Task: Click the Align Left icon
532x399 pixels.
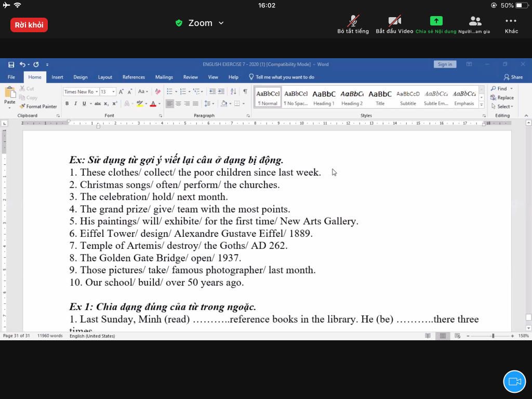Action: coord(170,103)
